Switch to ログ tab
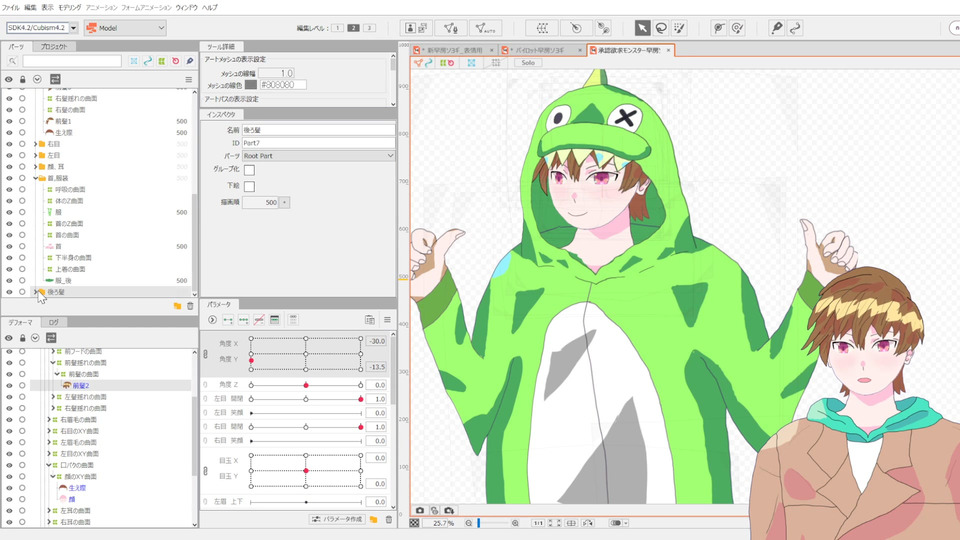 pyautogui.click(x=54, y=322)
